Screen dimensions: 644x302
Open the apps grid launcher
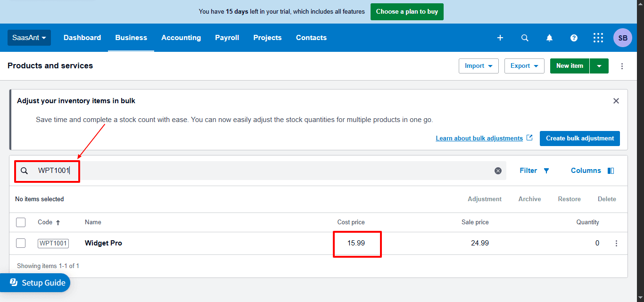pyautogui.click(x=598, y=38)
